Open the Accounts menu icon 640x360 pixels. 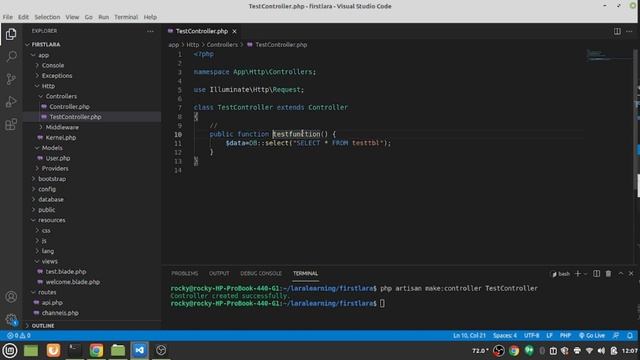(x=11, y=296)
